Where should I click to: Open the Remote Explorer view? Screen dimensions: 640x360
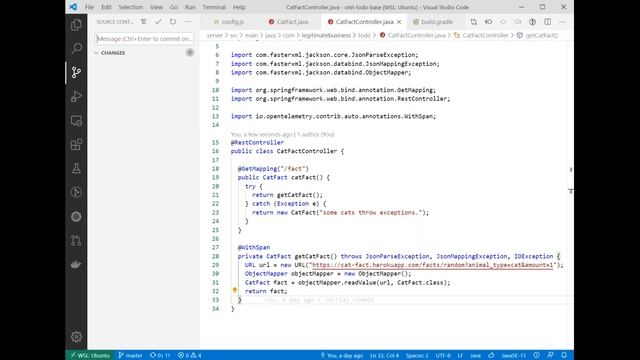coord(76,120)
